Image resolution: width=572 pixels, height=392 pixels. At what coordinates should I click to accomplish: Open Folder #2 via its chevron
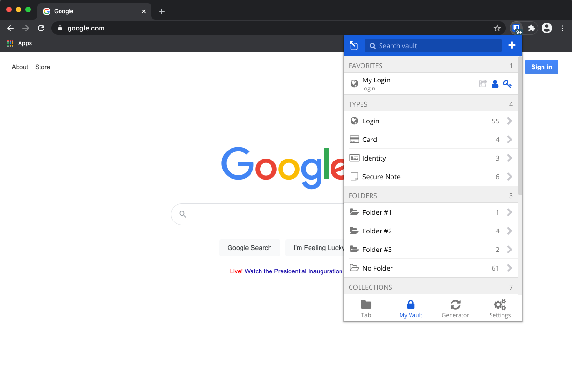click(x=509, y=231)
